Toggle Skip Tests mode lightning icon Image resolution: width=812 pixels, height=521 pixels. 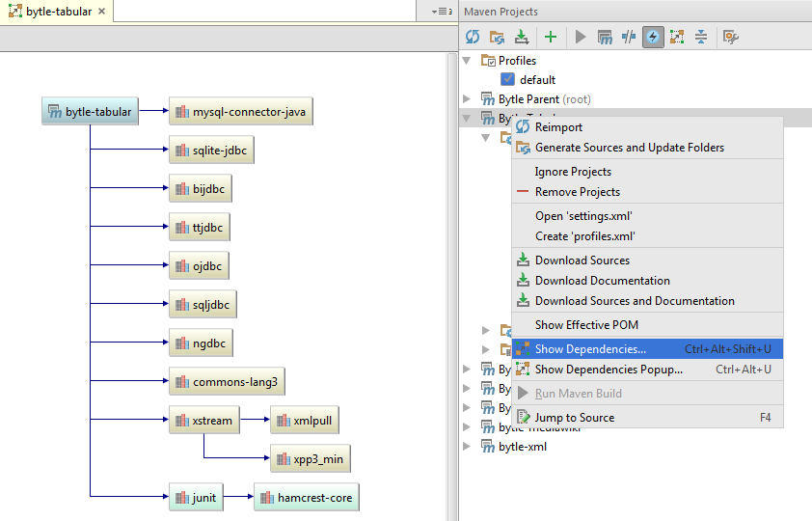pyautogui.click(x=653, y=37)
